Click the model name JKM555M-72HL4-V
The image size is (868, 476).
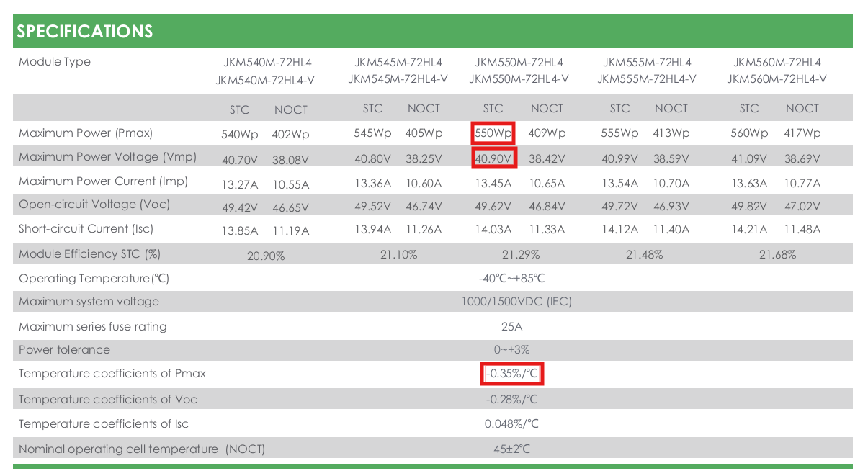647,79
